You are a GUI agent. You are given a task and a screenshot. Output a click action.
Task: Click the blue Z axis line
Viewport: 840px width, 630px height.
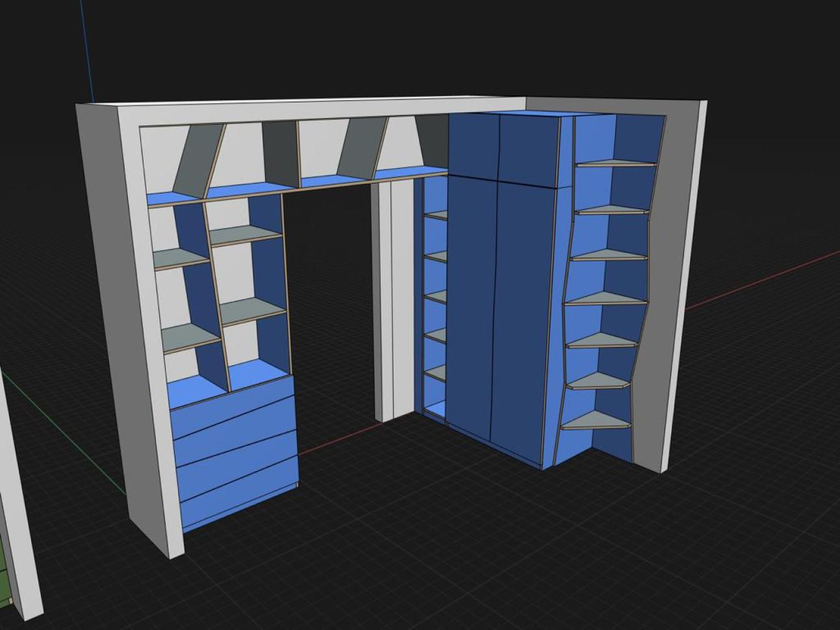[x=87, y=49]
